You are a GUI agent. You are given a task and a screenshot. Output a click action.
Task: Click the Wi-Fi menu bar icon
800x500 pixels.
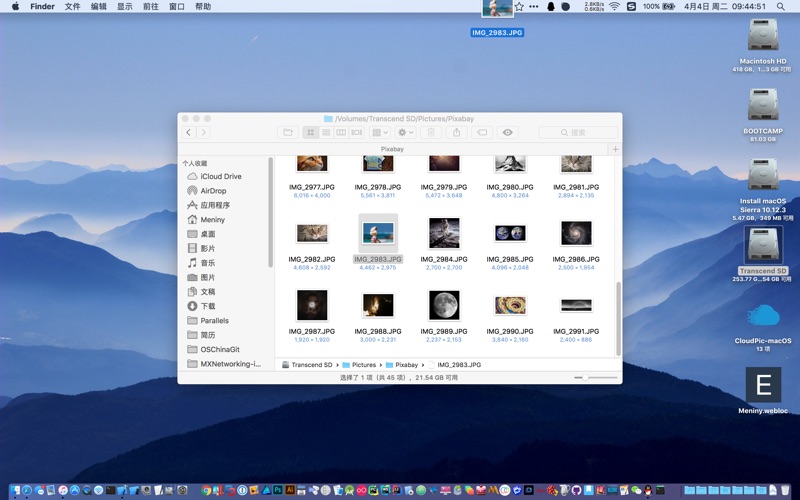point(614,7)
